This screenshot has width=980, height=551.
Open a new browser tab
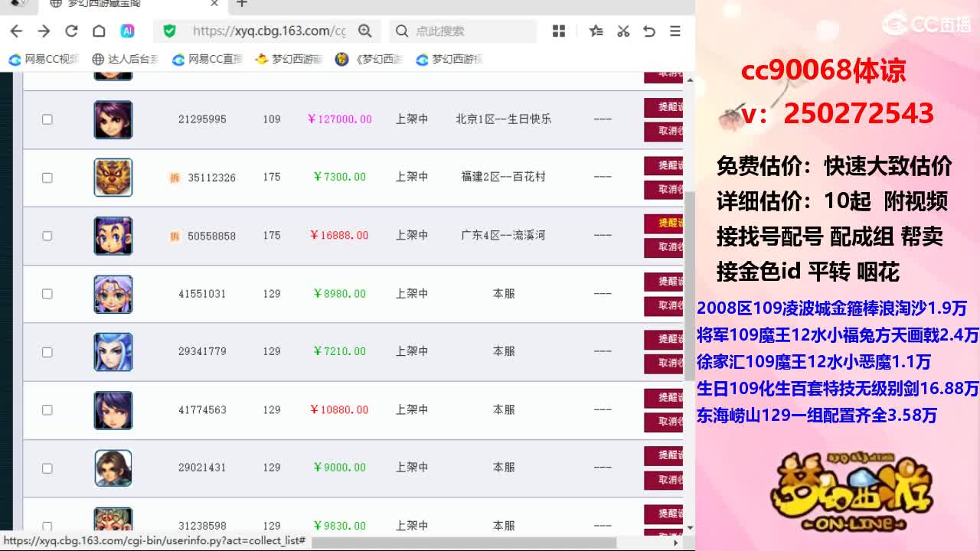pyautogui.click(x=241, y=5)
